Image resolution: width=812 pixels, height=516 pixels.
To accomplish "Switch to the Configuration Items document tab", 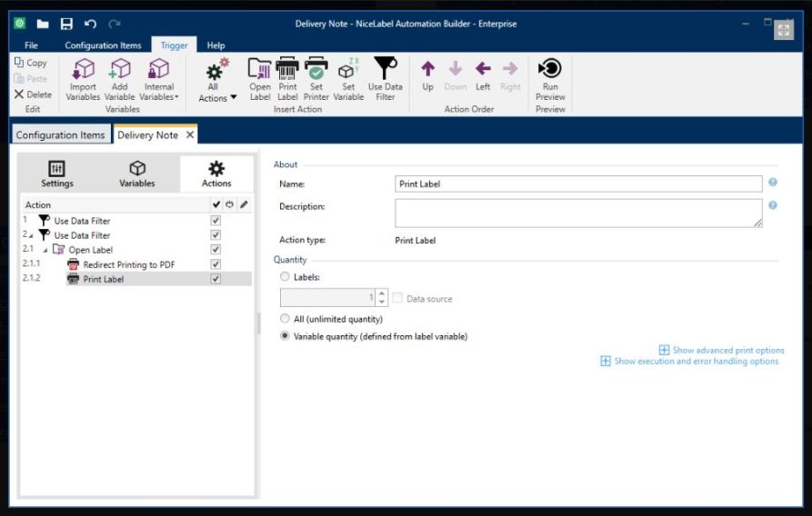I will (x=60, y=135).
